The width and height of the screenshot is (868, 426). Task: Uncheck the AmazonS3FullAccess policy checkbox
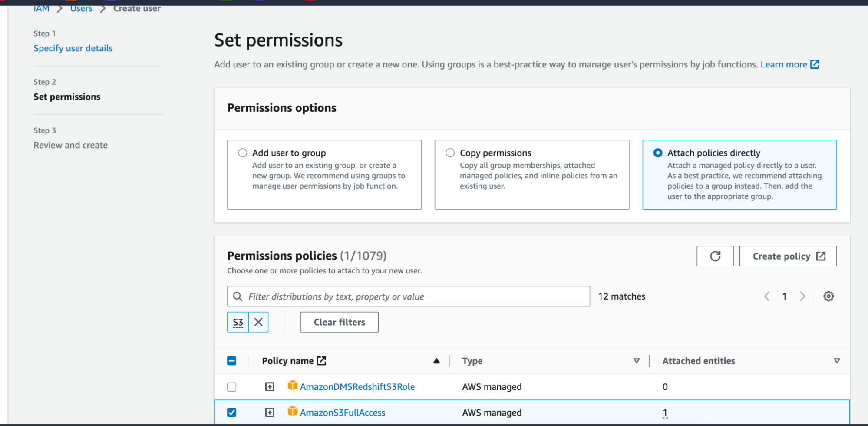pyautogui.click(x=232, y=413)
